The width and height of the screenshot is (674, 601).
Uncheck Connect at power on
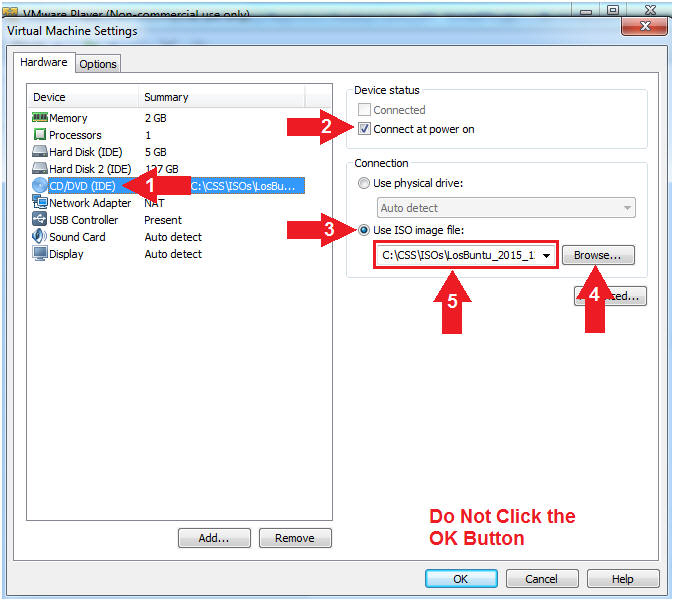point(364,129)
